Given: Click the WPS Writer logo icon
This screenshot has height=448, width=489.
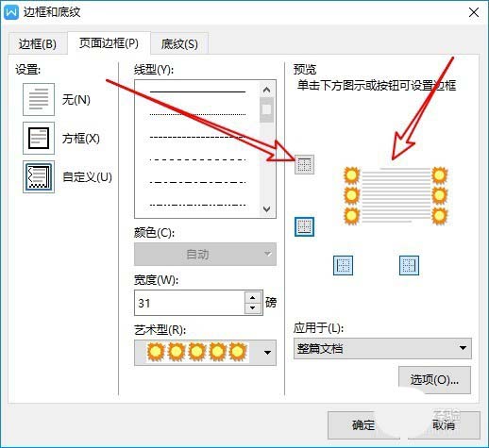Looking at the screenshot, I should point(11,12).
